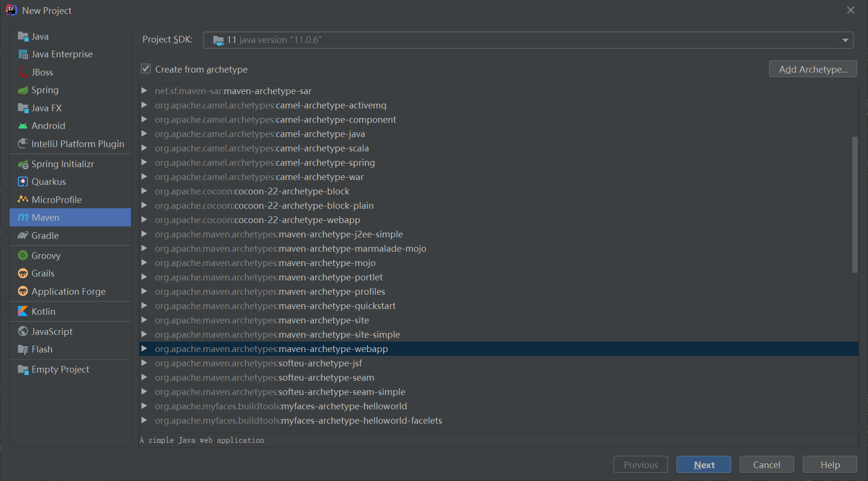This screenshot has height=481, width=868.
Task: Click the Groovy icon
Action: click(23, 256)
